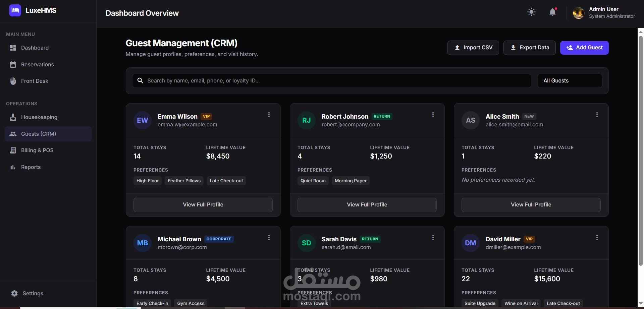Open Billing & POS section

coord(48,150)
